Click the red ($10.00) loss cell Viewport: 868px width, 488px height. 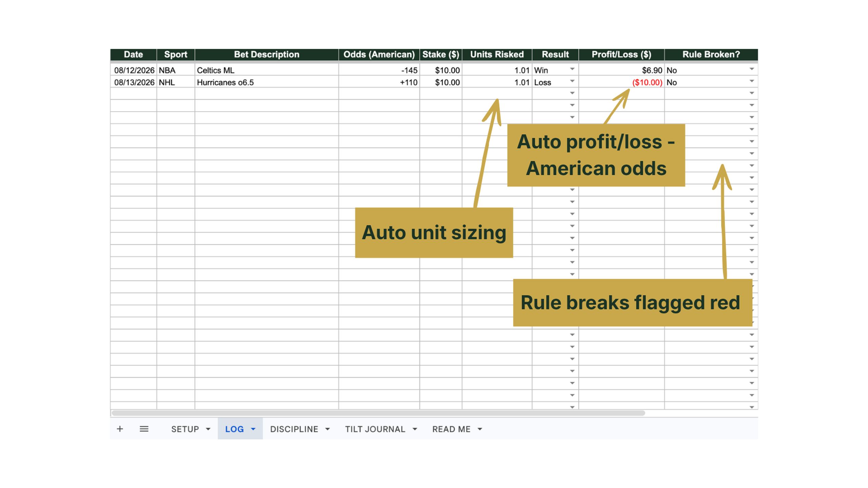tap(622, 82)
